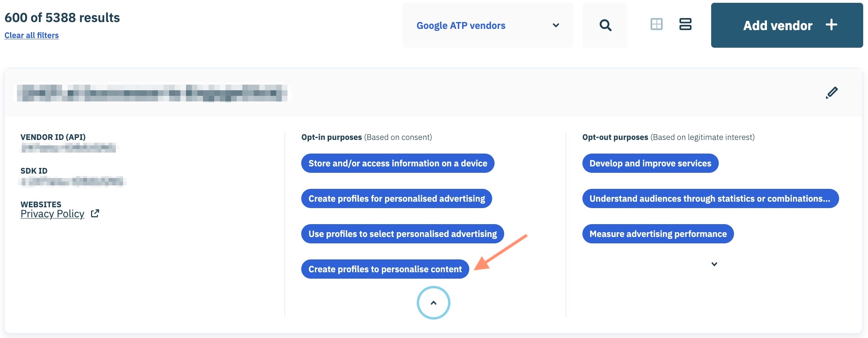Open the Privacy Policy link
Image resolution: width=868 pixels, height=338 pixels.
click(53, 214)
